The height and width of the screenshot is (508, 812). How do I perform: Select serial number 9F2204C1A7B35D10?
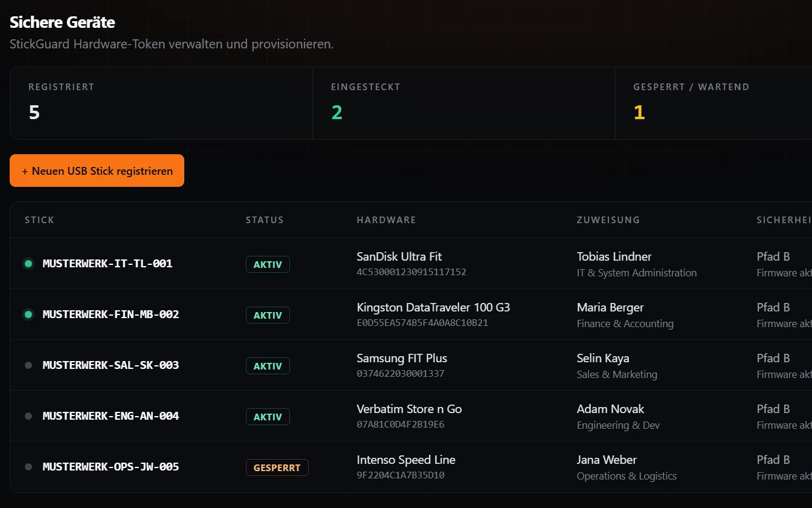click(x=401, y=475)
